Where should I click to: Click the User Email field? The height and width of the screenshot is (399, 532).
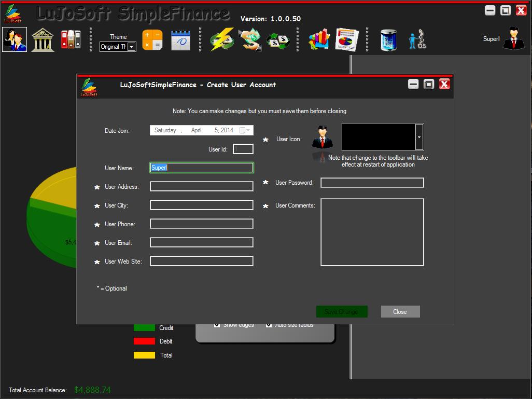click(202, 242)
